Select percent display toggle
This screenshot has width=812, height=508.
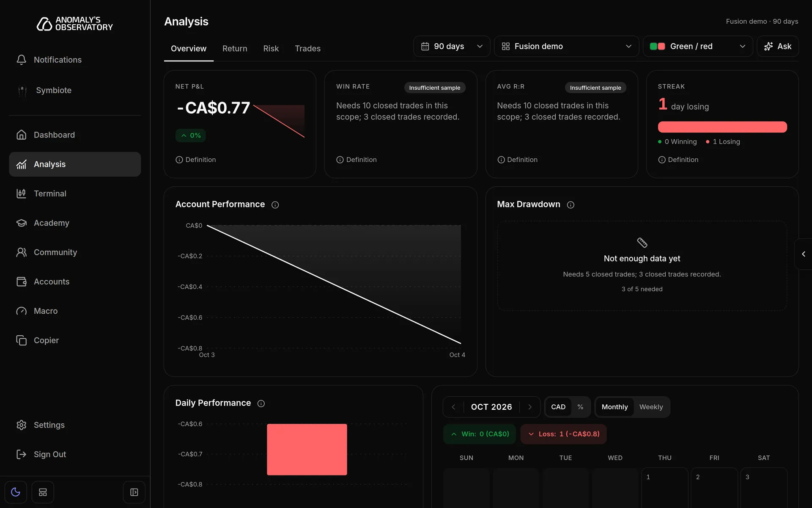pos(580,407)
